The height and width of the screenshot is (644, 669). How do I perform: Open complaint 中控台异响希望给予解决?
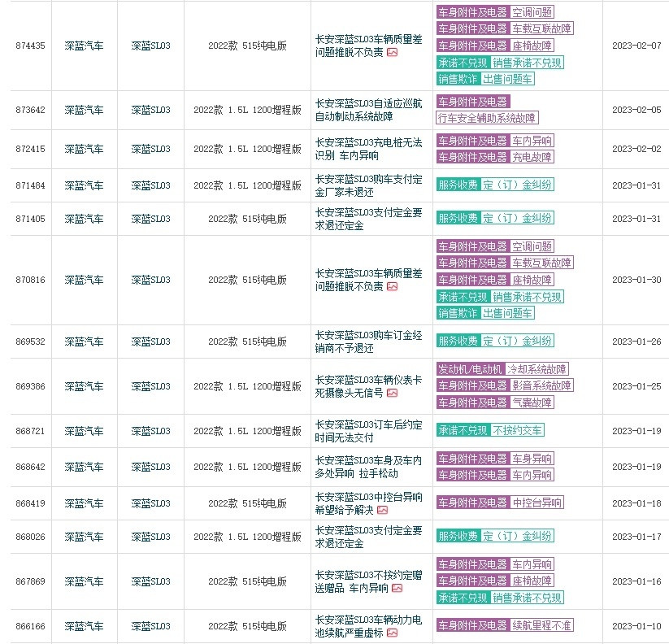368,503
